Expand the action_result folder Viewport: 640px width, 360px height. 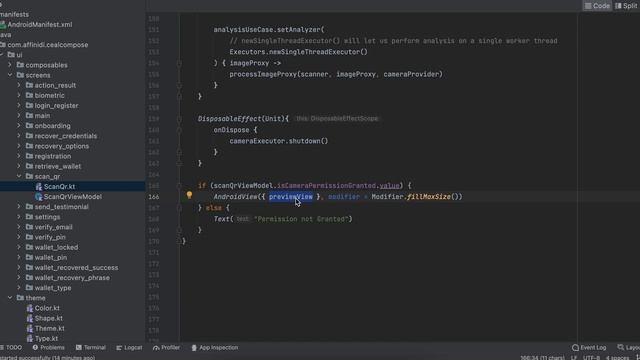coord(19,85)
